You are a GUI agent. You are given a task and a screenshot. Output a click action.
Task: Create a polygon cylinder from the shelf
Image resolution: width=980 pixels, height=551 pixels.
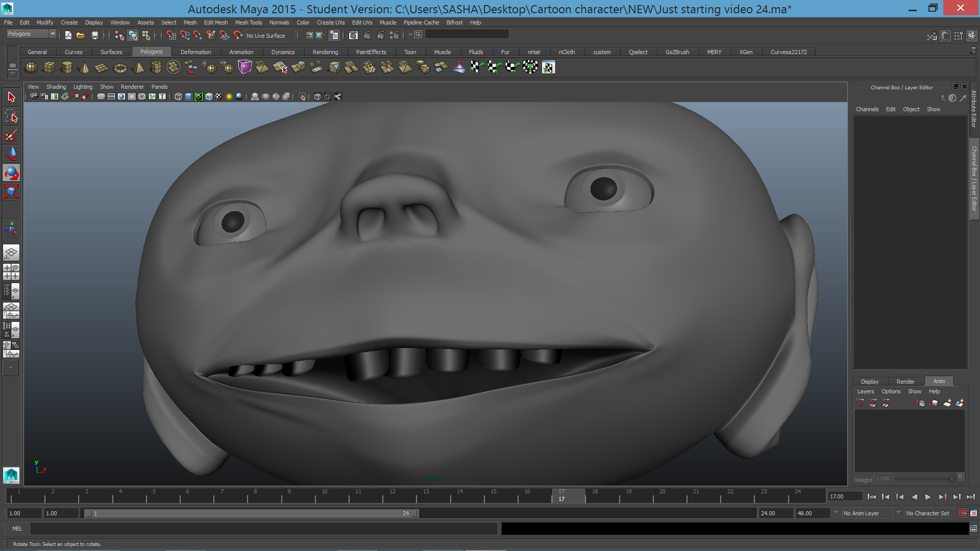[67, 67]
